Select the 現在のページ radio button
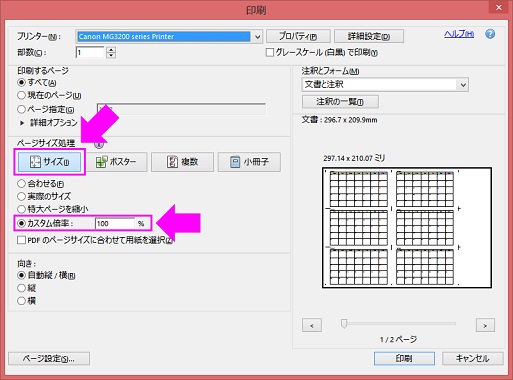513x380 pixels. pyautogui.click(x=21, y=95)
